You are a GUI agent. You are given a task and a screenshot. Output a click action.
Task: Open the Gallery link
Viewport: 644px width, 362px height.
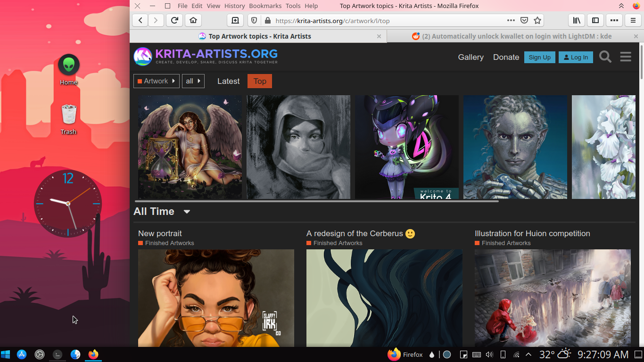point(471,57)
